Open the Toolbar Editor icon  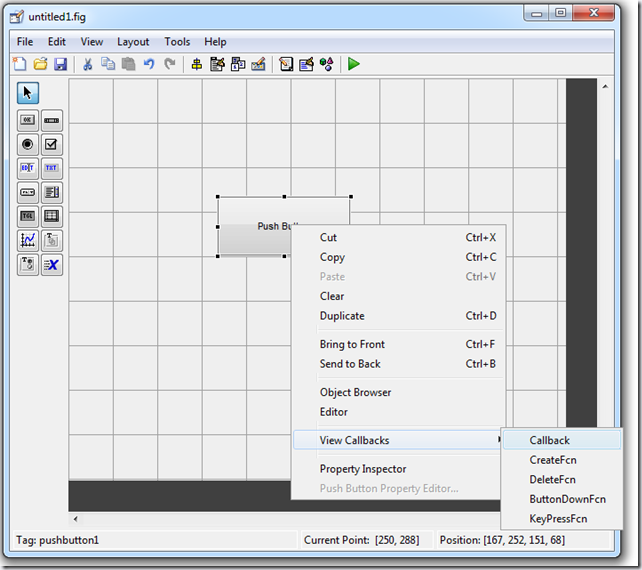point(258,64)
